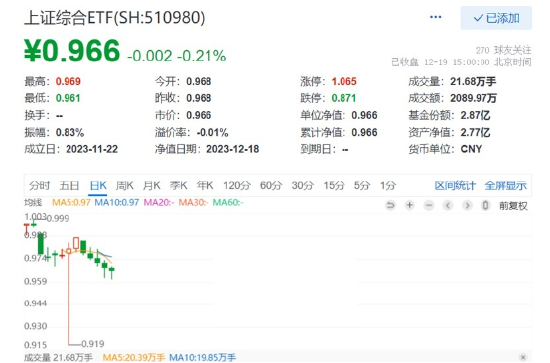Switch to the 分时 chart tab

point(39,185)
